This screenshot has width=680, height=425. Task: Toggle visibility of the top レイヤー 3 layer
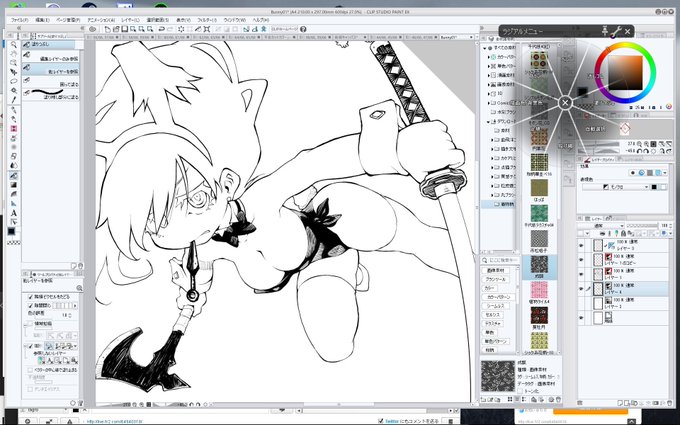[581, 245]
